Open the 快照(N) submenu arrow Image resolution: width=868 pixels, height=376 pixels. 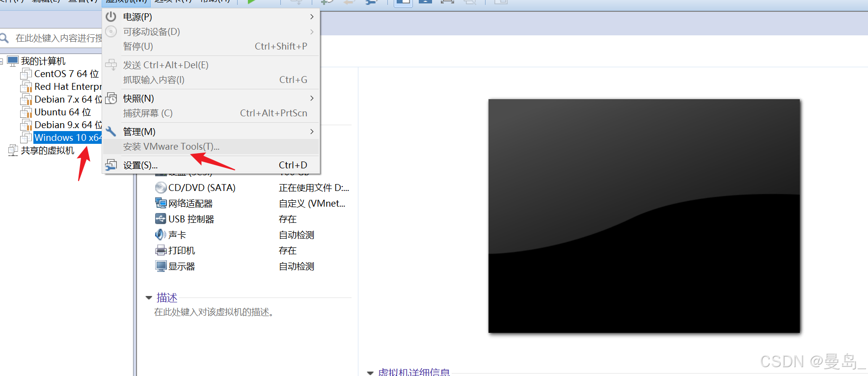click(x=312, y=98)
